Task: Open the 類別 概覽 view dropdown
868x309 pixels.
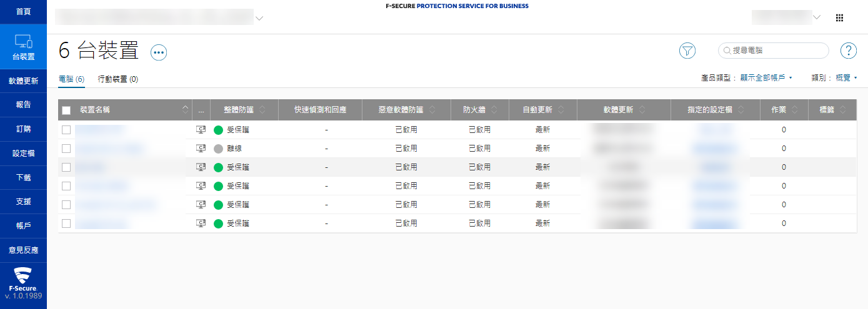Action: (846, 78)
